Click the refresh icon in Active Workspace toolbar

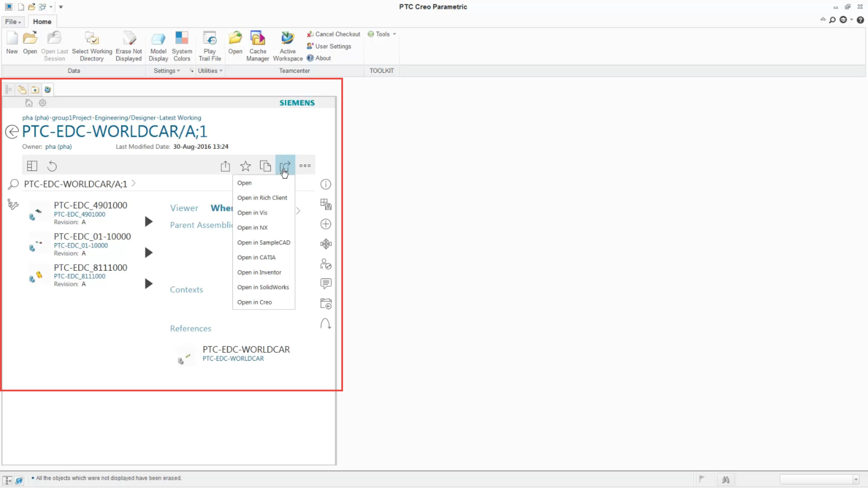pyautogui.click(x=52, y=166)
